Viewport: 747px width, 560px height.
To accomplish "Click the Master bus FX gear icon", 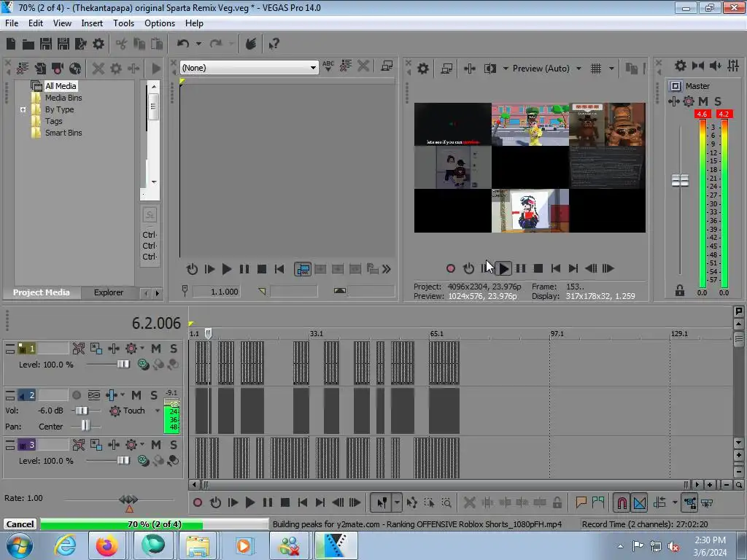I will (x=681, y=66).
